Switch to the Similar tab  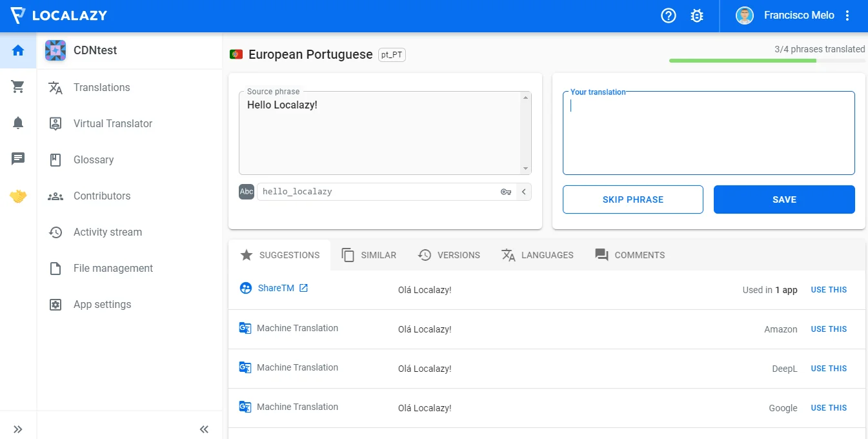click(369, 255)
